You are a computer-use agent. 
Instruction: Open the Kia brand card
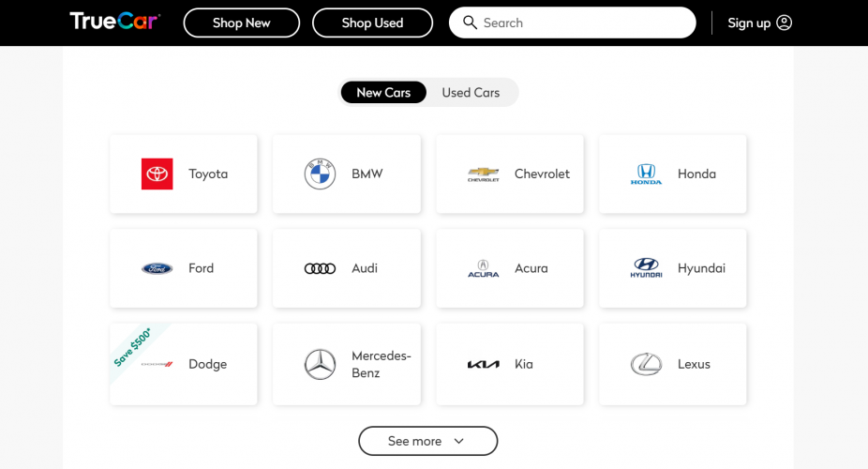(x=510, y=364)
